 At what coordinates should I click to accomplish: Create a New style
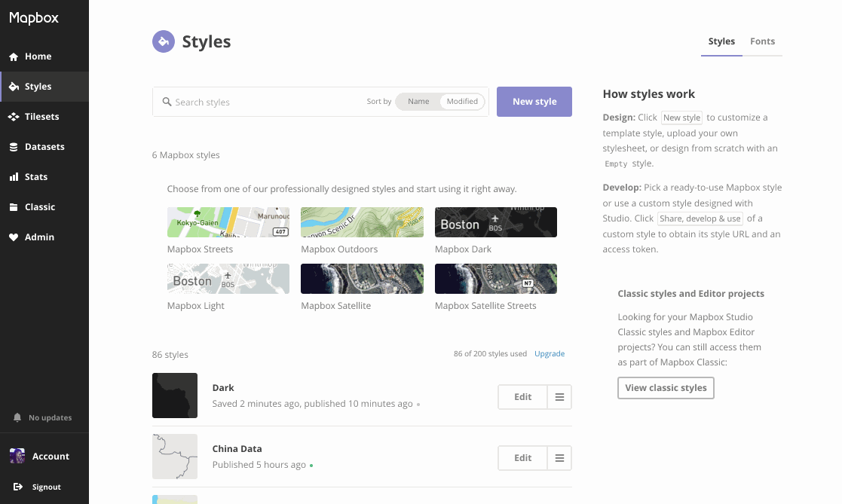point(534,102)
